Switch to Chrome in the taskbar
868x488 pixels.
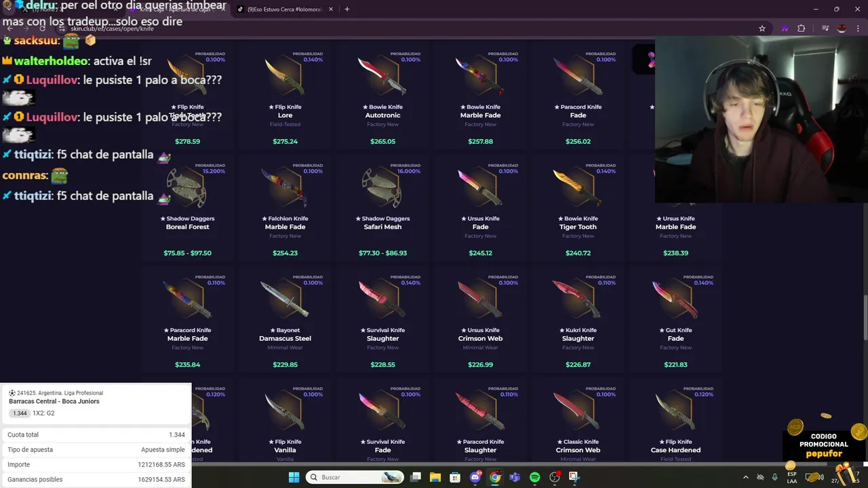[495, 477]
